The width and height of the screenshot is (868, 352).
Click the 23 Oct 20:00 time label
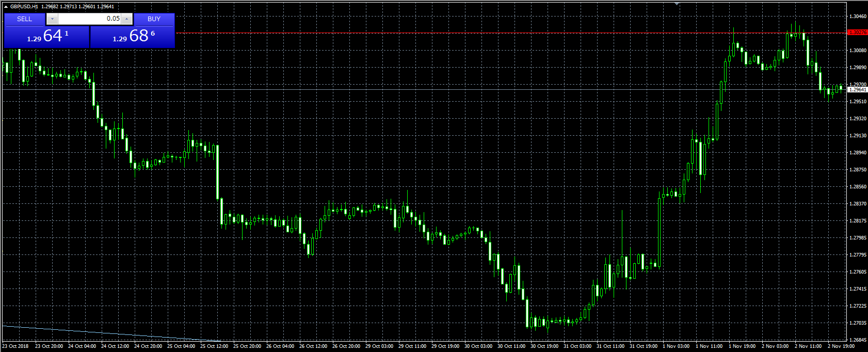(x=49, y=346)
